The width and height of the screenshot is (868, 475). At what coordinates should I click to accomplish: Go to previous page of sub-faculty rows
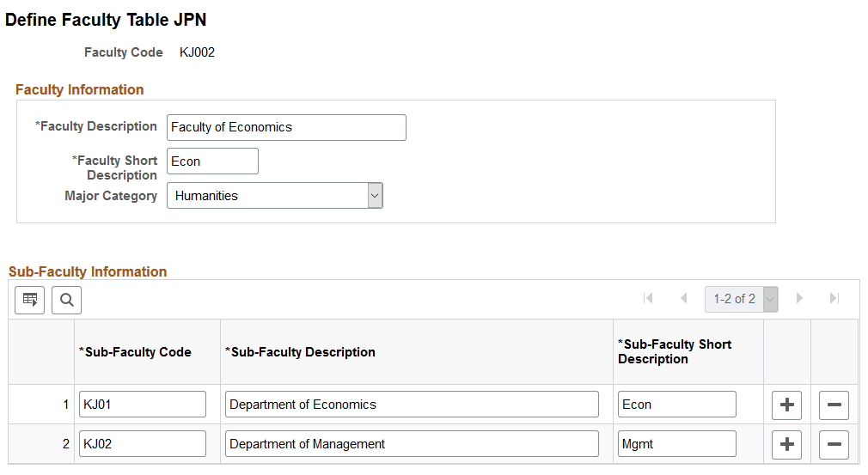coord(684,299)
